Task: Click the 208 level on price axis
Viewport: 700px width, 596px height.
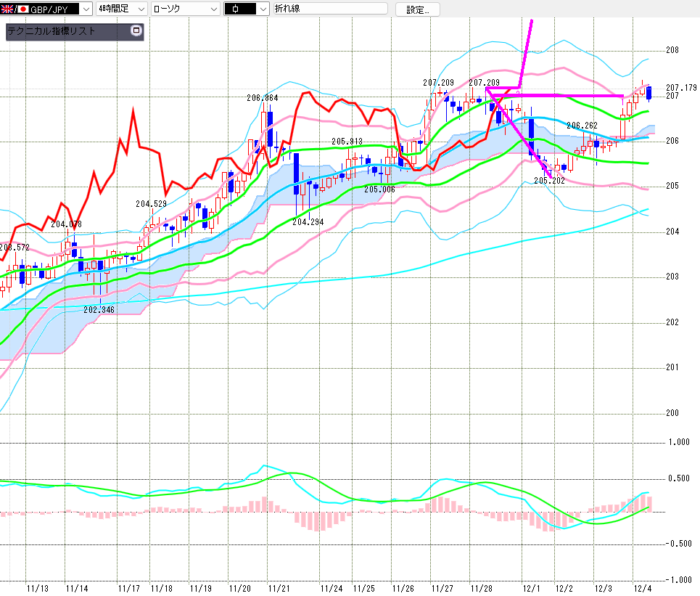Action: click(672, 50)
